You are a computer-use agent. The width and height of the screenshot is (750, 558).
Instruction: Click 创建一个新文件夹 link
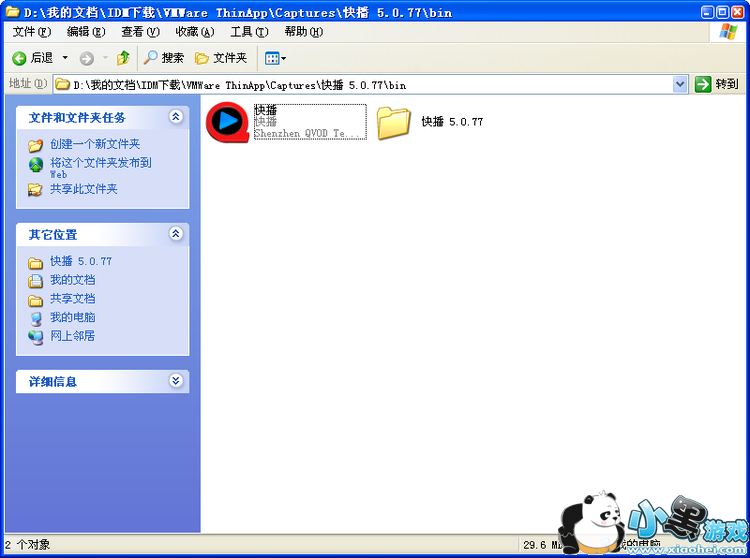pyautogui.click(x=95, y=144)
